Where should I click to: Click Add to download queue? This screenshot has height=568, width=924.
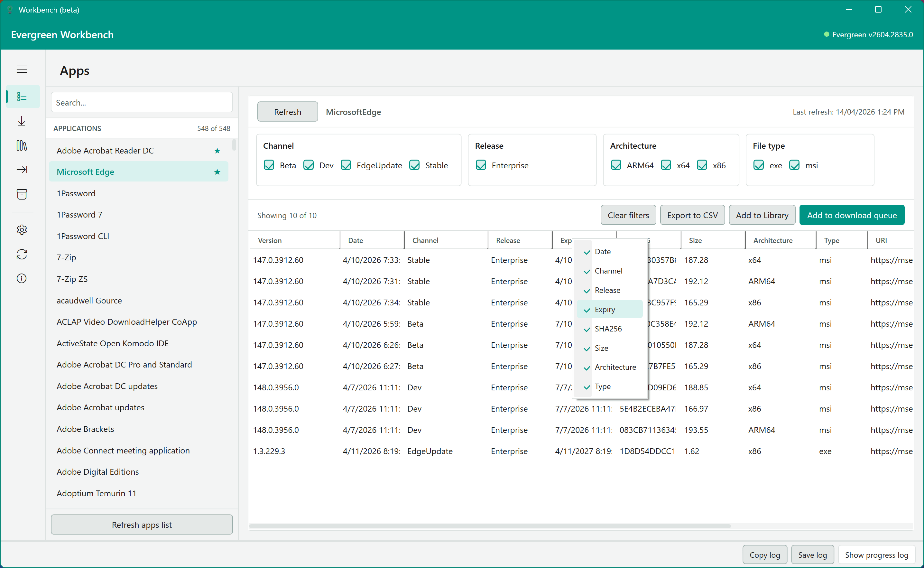[852, 215]
